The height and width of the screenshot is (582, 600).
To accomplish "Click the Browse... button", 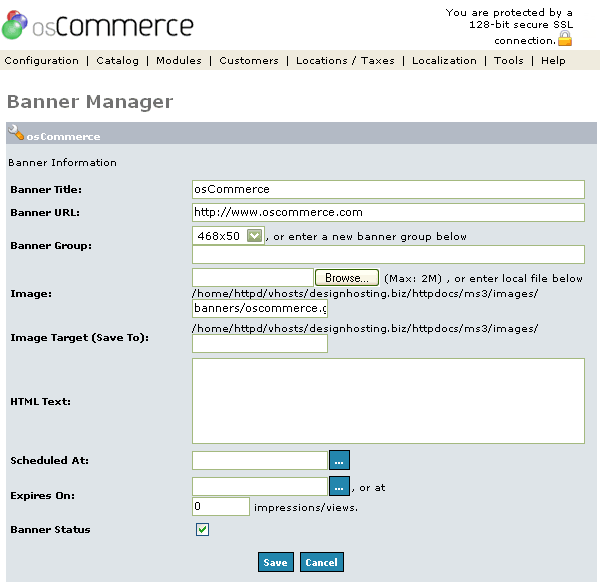I will (347, 278).
